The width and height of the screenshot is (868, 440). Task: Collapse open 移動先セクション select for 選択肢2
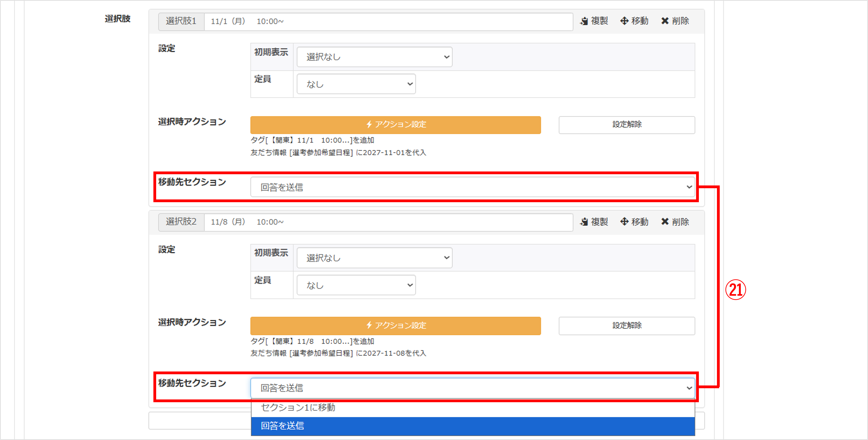tap(472, 388)
